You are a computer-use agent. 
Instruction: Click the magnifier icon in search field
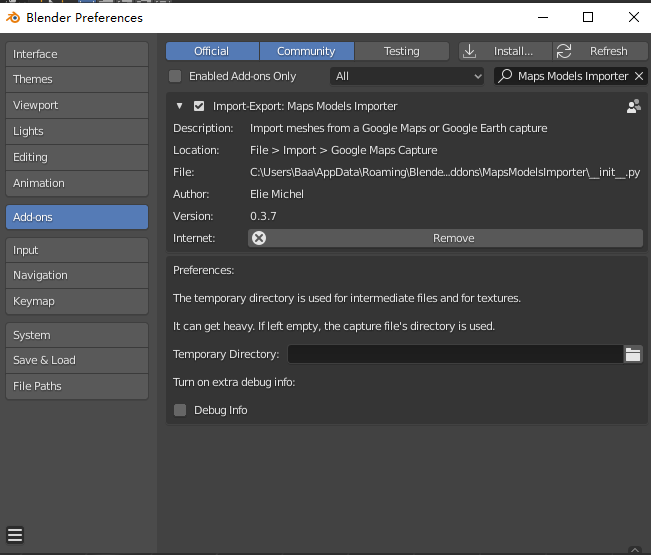506,76
